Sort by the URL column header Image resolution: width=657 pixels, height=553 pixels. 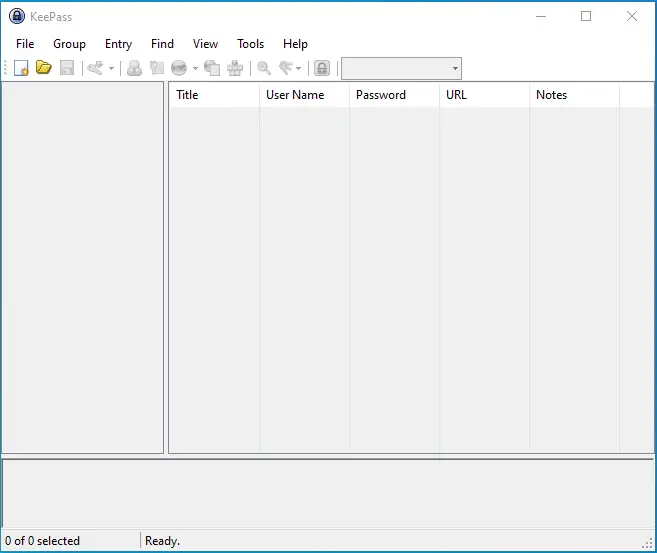pyautogui.click(x=484, y=95)
